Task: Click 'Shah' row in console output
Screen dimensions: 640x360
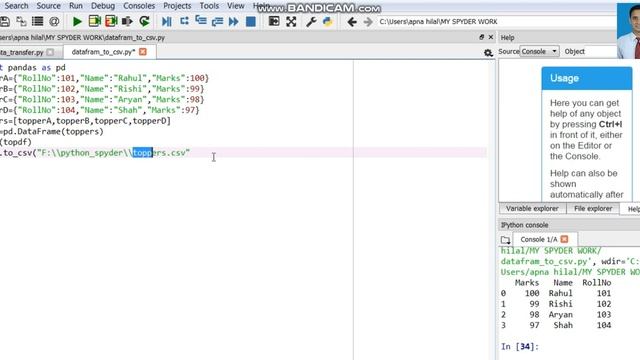Action: (556, 325)
